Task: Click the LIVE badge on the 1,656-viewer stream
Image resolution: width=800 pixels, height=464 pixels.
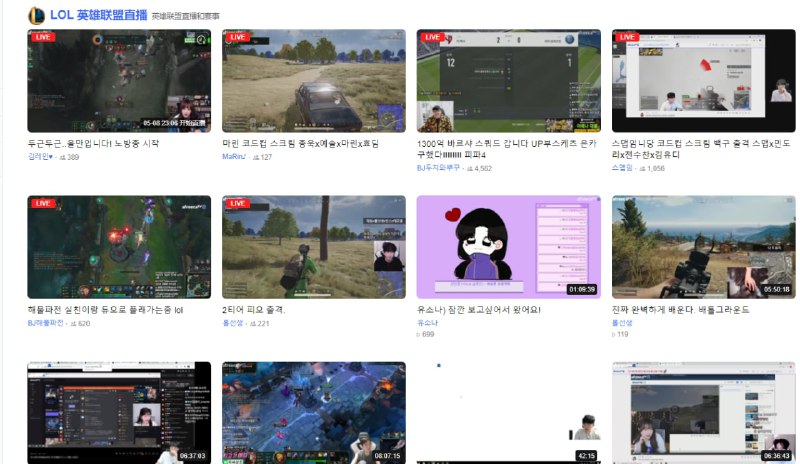Action: coord(628,37)
